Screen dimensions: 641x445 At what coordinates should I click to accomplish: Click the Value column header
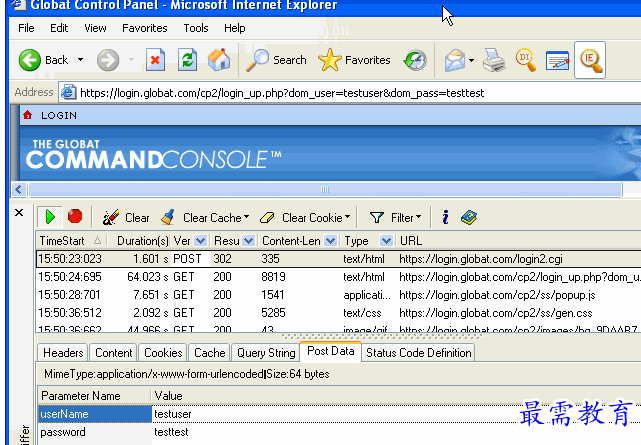coord(396,396)
